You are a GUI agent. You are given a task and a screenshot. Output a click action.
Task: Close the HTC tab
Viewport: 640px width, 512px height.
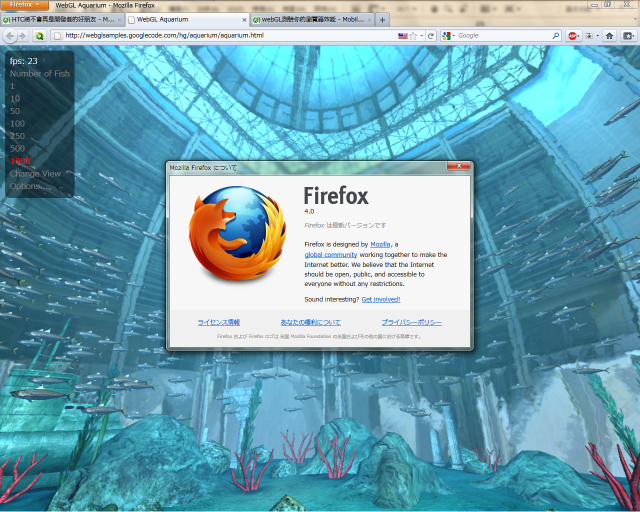point(120,20)
